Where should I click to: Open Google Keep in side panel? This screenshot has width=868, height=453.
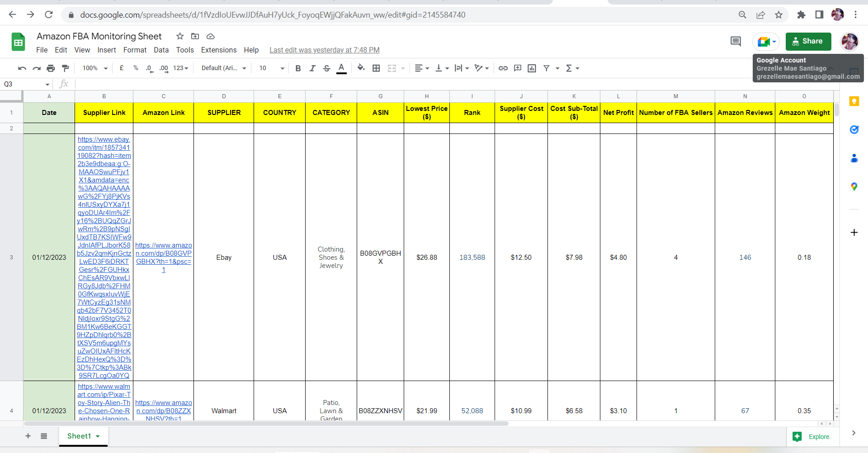(854, 101)
